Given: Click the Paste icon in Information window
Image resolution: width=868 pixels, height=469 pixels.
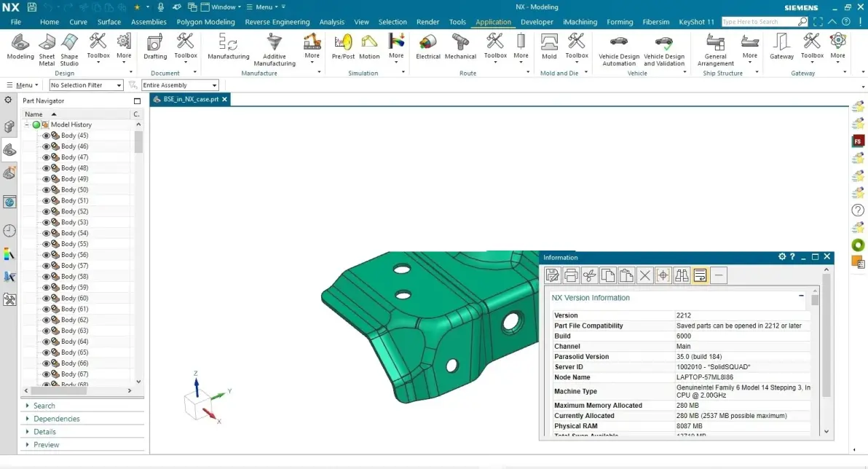Looking at the screenshot, I should (x=626, y=275).
